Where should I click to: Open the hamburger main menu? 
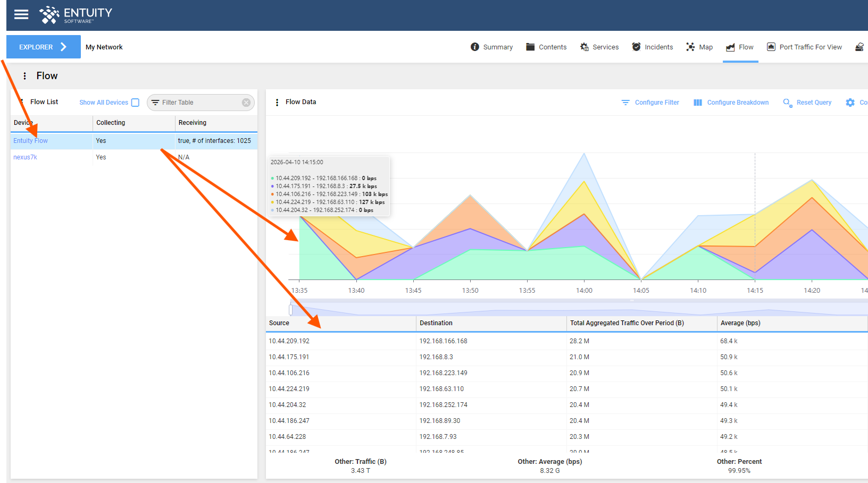(21, 14)
